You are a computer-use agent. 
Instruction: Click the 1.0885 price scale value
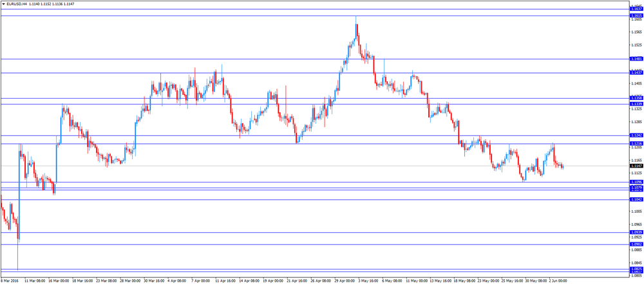tap(636, 250)
